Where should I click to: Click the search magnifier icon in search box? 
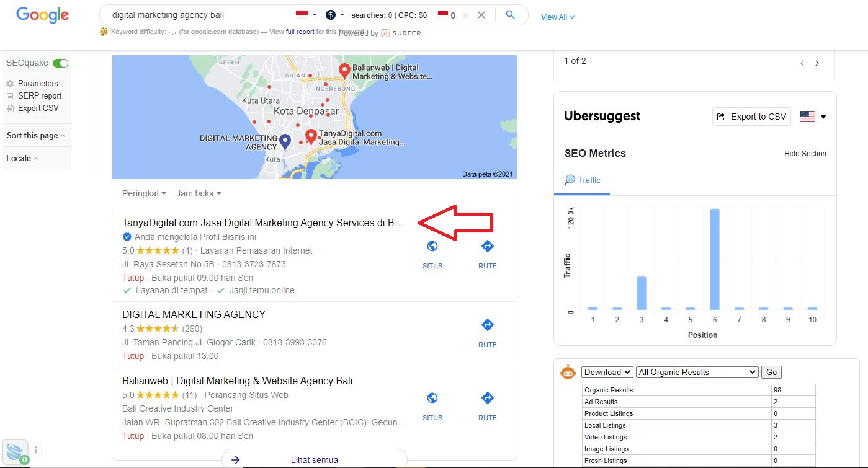[510, 15]
